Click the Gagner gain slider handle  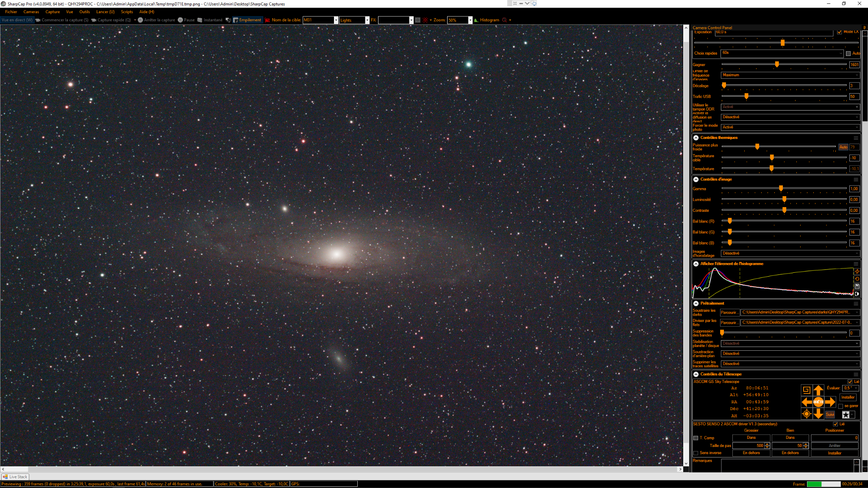[x=777, y=64]
